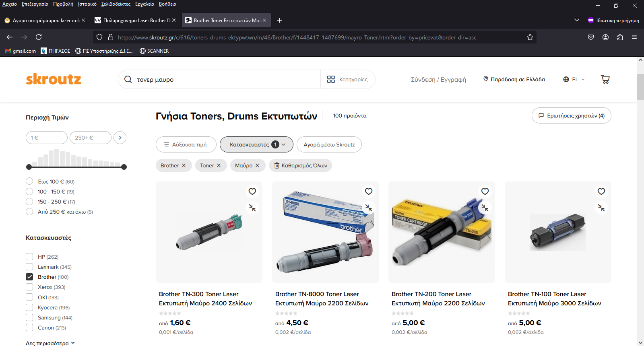Click the search magnifier icon
Image resolution: width=644 pixels, height=346 pixels.
pyautogui.click(x=128, y=79)
